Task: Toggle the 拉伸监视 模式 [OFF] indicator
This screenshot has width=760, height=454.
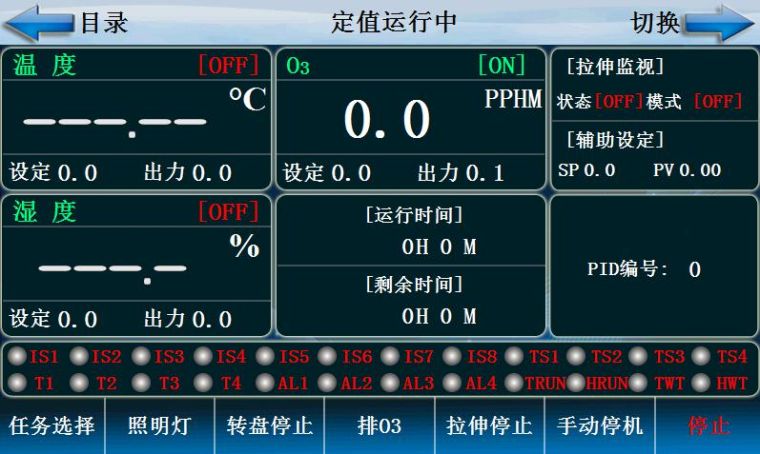Action: tap(718, 102)
